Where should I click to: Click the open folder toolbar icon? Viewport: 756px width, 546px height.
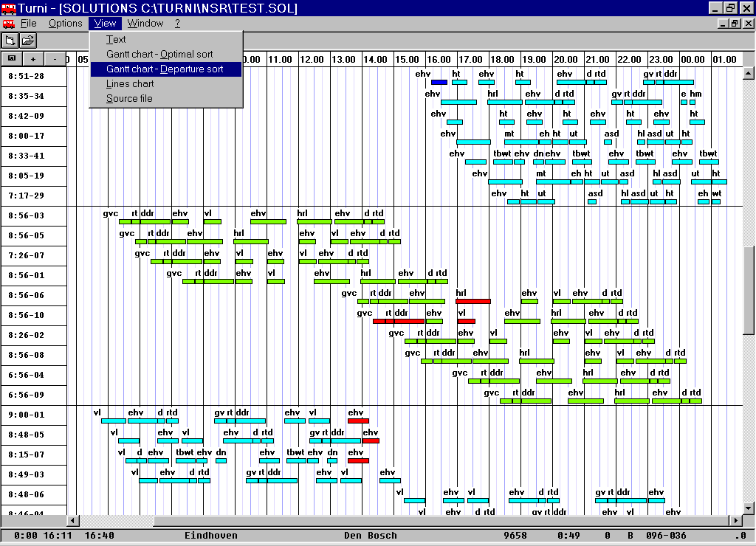(x=28, y=41)
